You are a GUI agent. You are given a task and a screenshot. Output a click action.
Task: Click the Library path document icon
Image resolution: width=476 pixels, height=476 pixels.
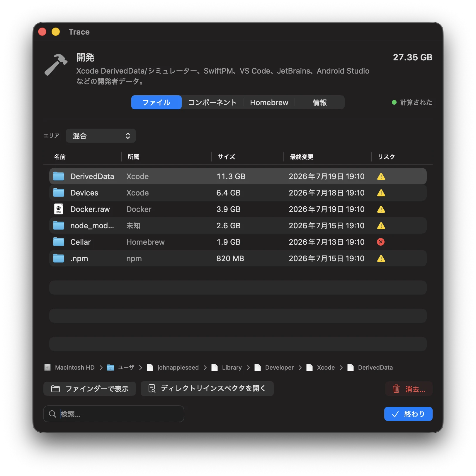coord(215,368)
